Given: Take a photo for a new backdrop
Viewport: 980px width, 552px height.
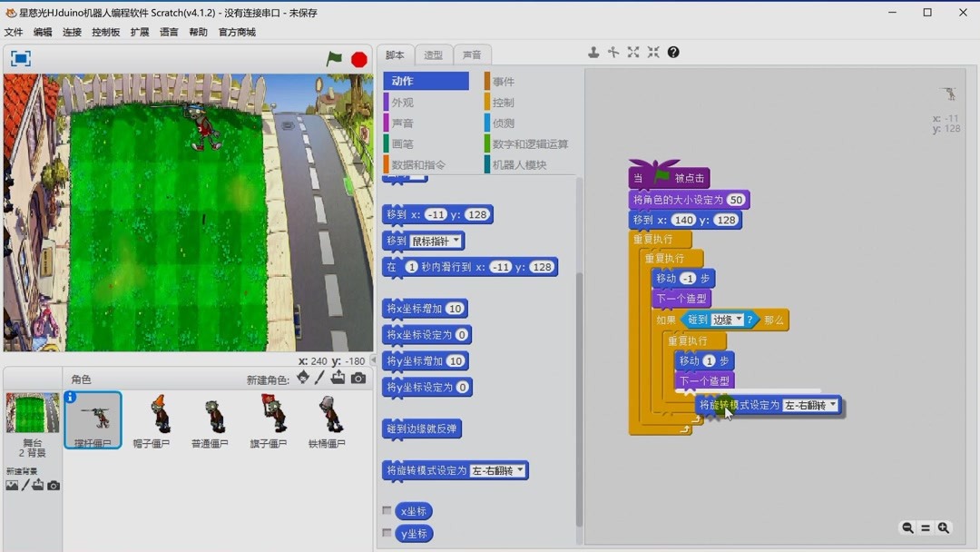Looking at the screenshot, I should pos(53,485).
